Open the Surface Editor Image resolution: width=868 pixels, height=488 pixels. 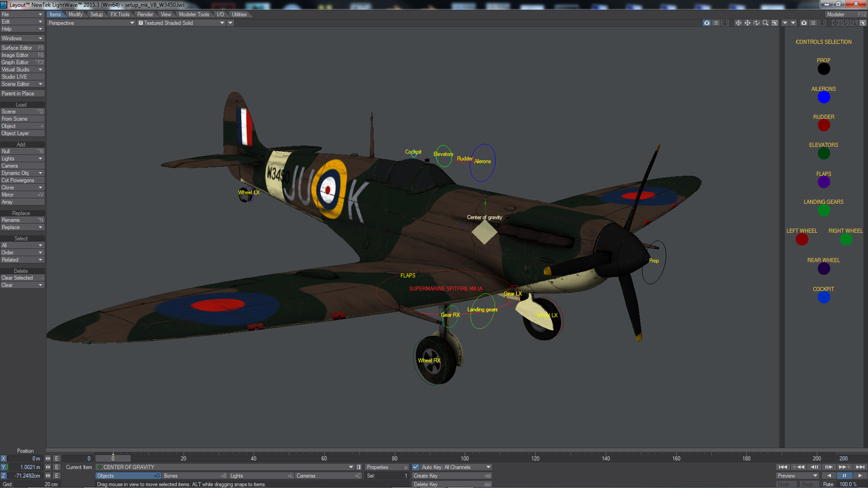click(x=22, y=48)
